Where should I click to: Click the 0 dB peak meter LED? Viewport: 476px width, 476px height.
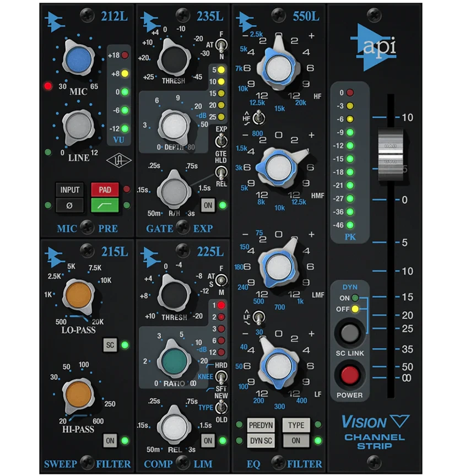(350, 93)
